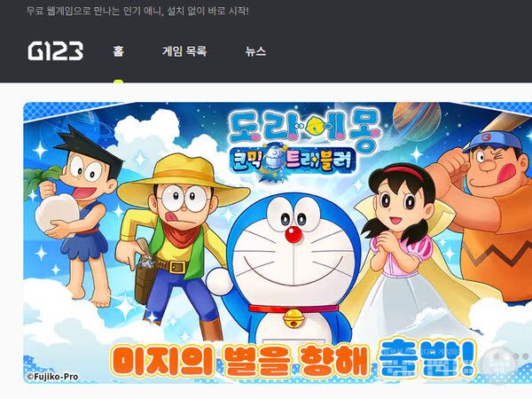The width and height of the screenshot is (532, 399).
Task: Click the ©Fujiko-Pro copyright text
Action: pyautogui.click(x=52, y=377)
